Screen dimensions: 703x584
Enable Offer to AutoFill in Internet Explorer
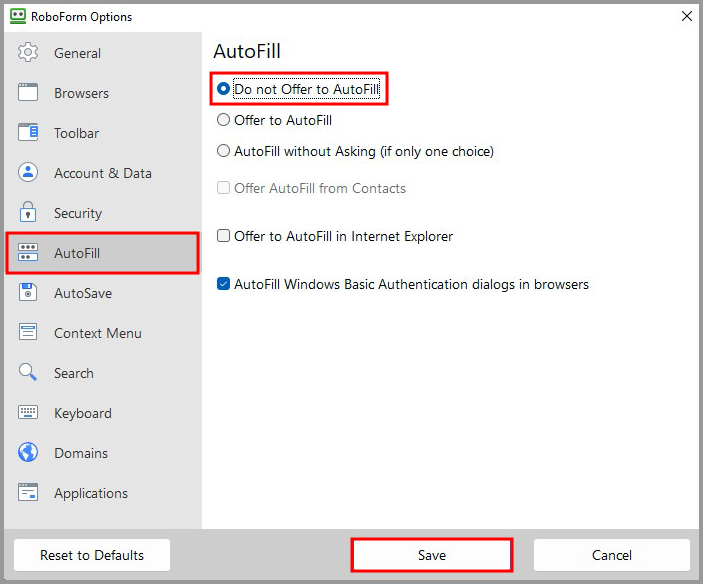[x=224, y=237]
